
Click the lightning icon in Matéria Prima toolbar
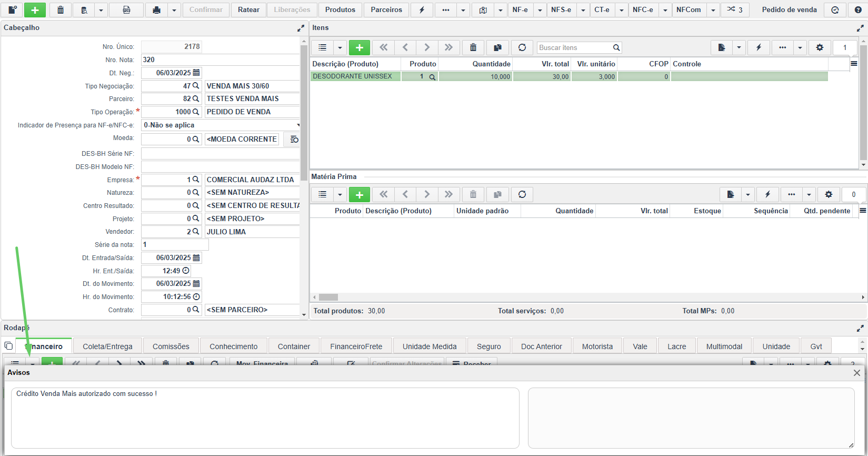[767, 194]
